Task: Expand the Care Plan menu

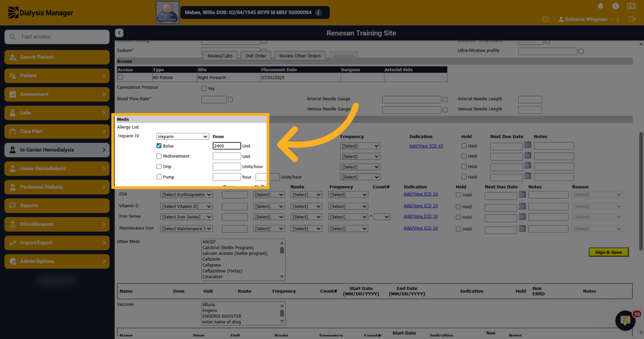Action: tap(57, 131)
